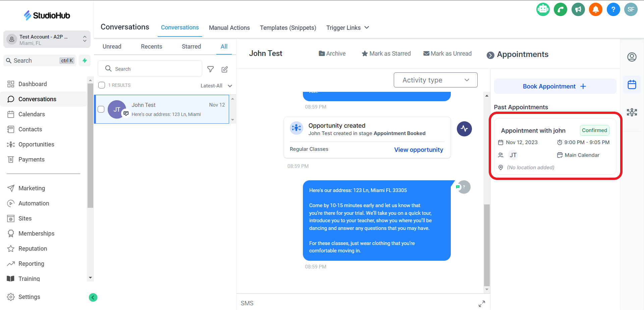Tick the select-all results checkbox
The width and height of the screenshot is (644, 310).
coord(102,85)
